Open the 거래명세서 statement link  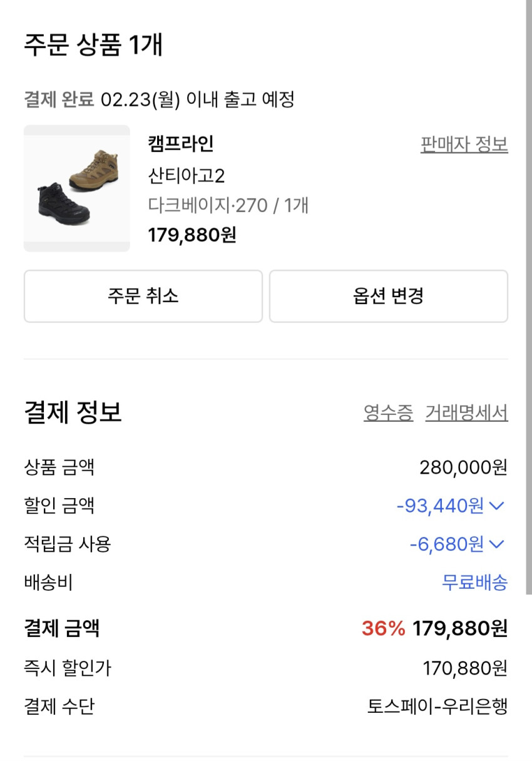[x=466, y=413]
